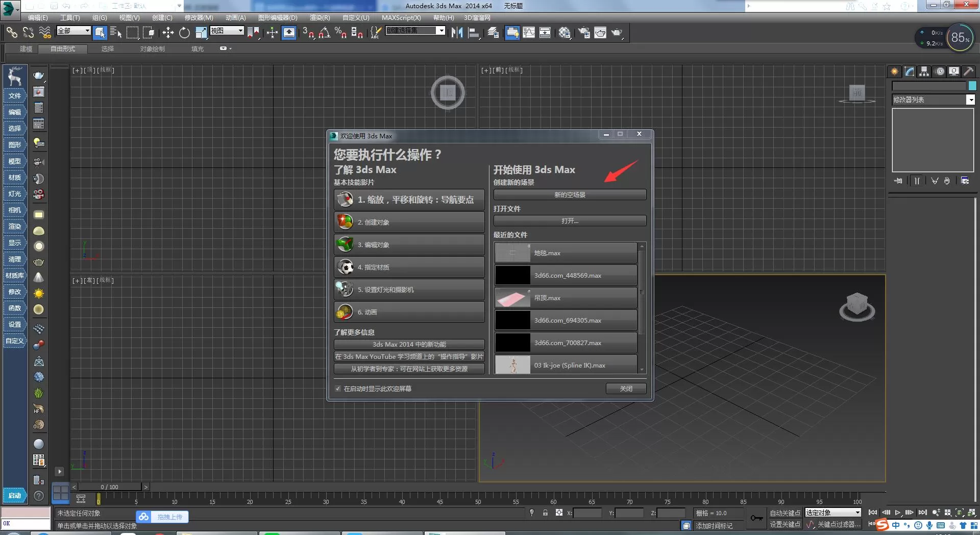Toggle Set Key mode button
Screen dimensions: 980x535
[785, 524]
